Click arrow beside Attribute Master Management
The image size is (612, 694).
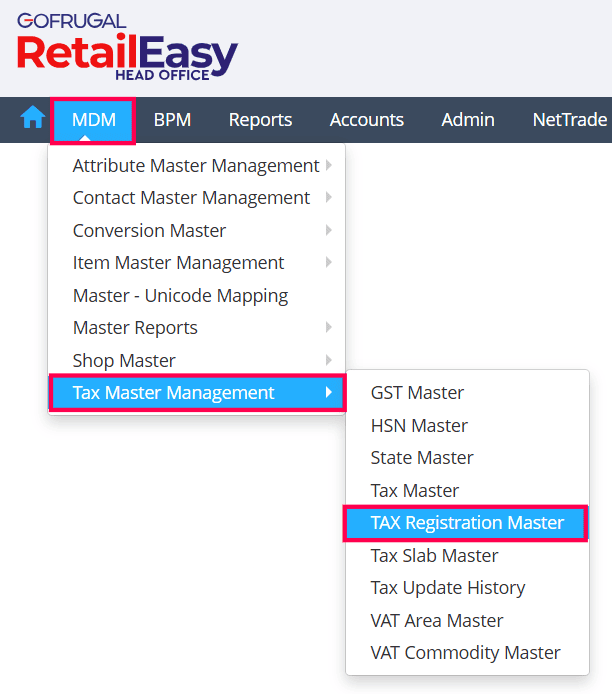(328, 166)
